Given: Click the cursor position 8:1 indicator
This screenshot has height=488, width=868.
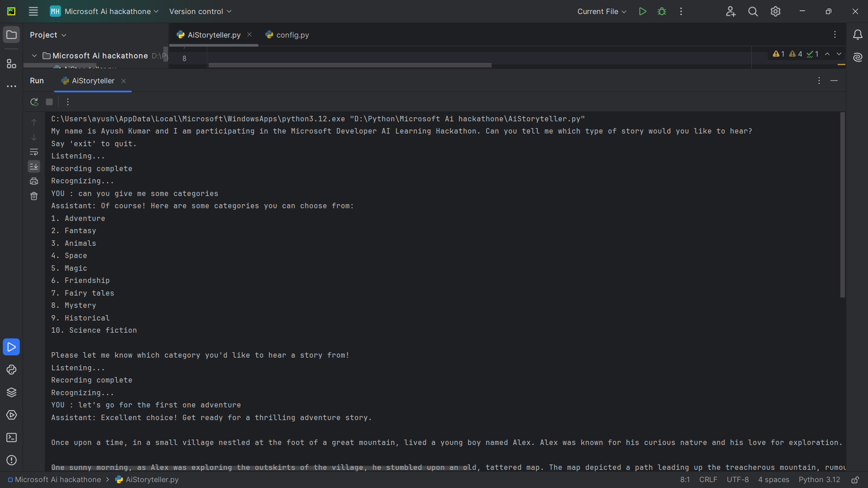Looking at the screenshot, I should [685, 480].
